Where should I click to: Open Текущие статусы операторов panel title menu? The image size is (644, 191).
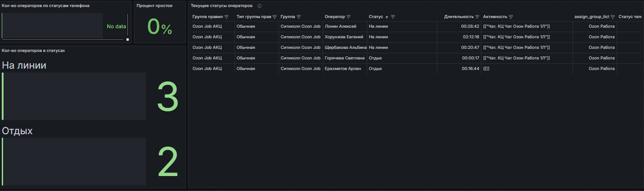coord(222,6)
